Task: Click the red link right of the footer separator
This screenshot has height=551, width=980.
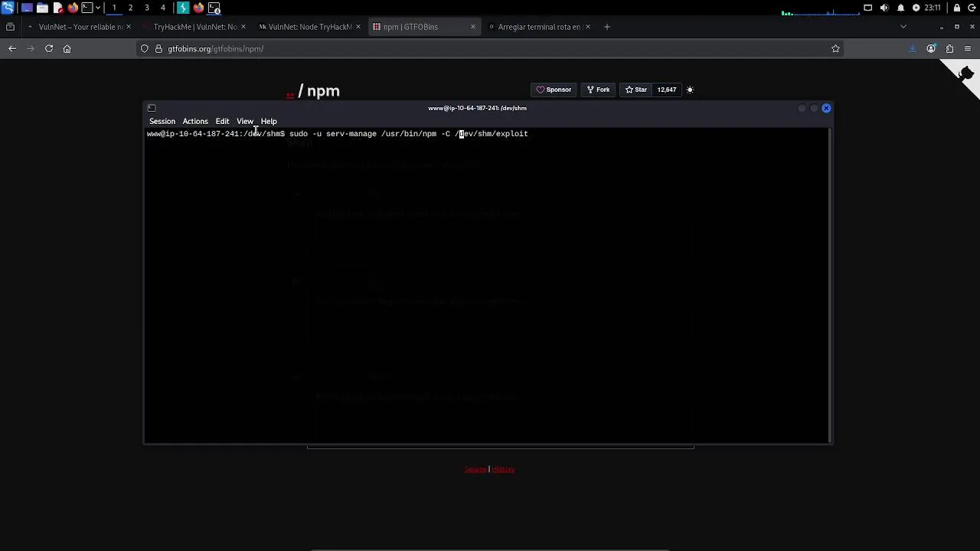Action: [x=503, y=469]
